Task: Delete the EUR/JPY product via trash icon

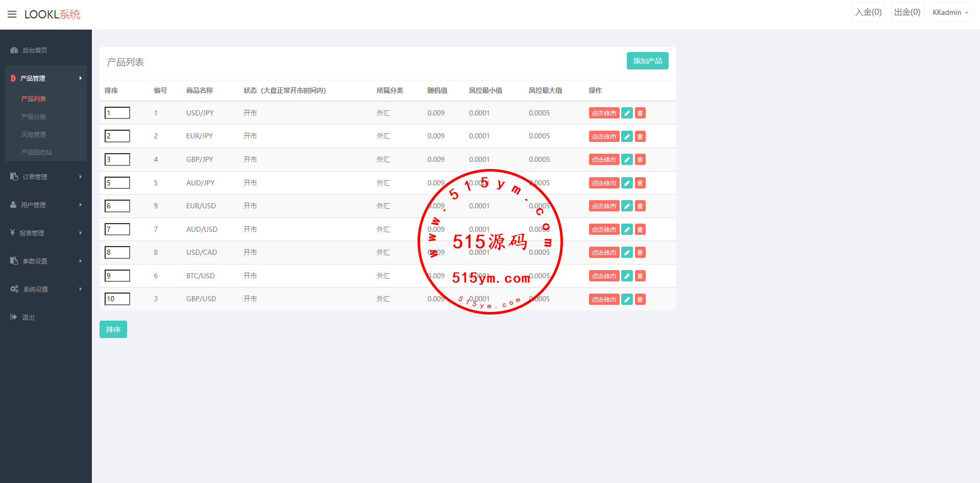Action: [x=640, y=136]
